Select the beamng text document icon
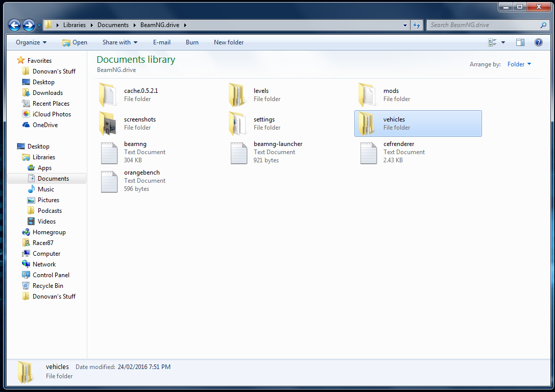The height and width of the screenshot is (392, 555). (x=109, y=153)
